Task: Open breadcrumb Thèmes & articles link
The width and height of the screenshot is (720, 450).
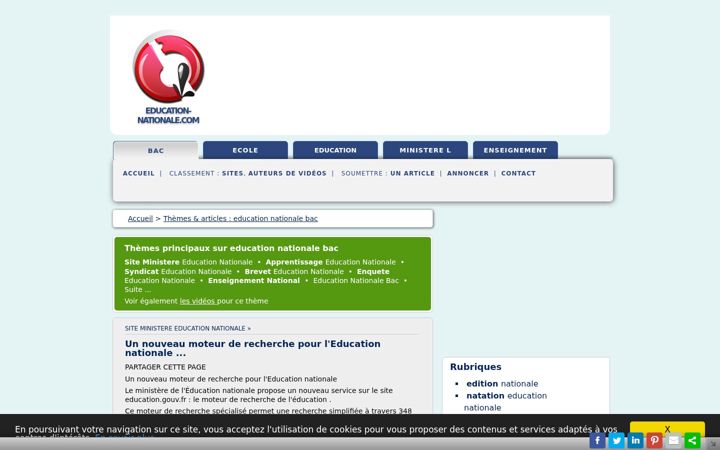Action: (240, 219)
